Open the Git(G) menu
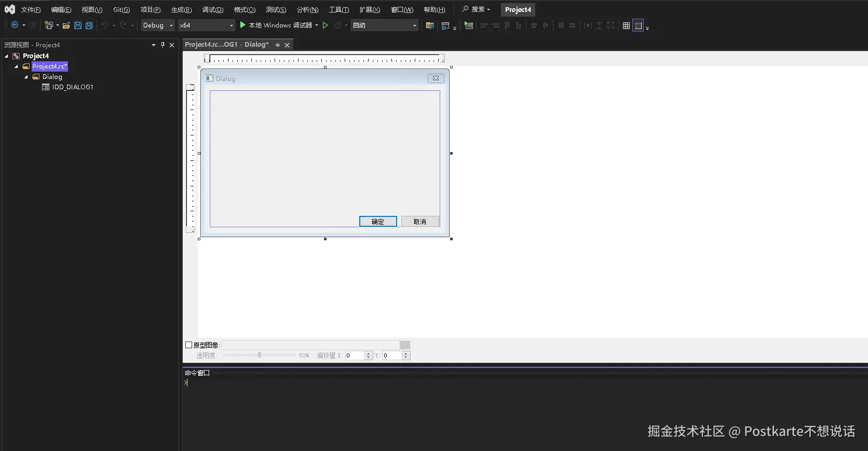Screen dimensions: 868x451 click(x=121, y=10)
